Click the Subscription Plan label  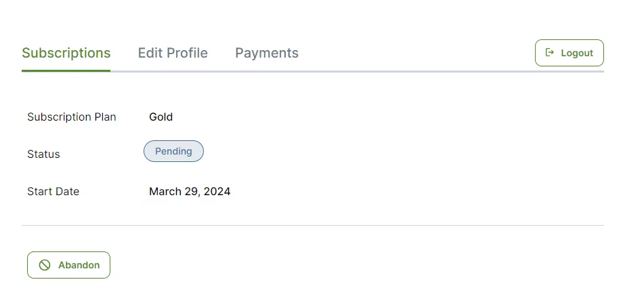[72, 117]
